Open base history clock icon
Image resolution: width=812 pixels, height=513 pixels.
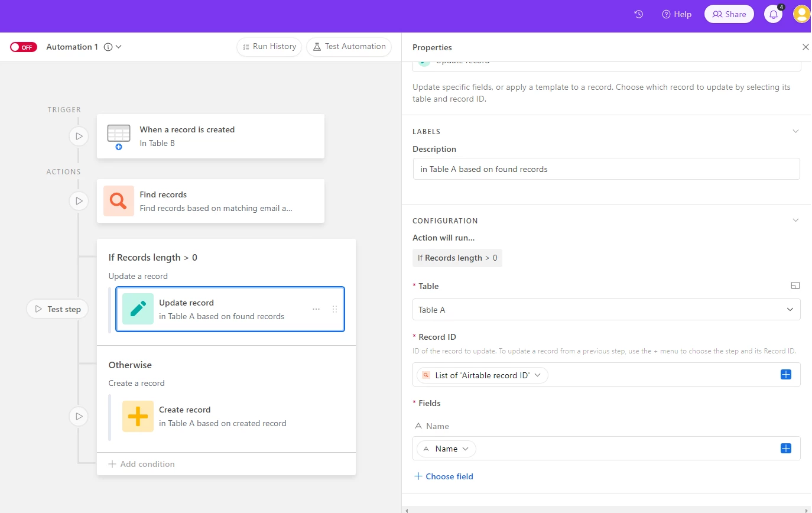(x=638, y=14)
